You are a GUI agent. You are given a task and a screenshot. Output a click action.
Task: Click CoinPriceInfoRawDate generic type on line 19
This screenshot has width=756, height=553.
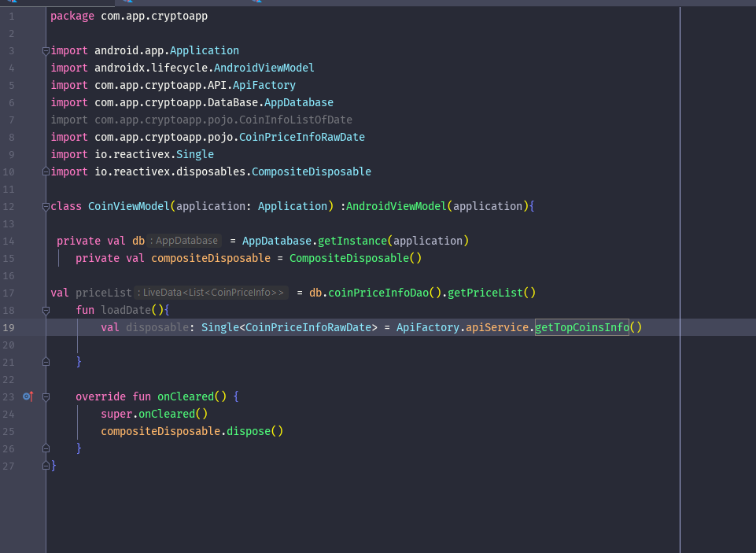pyautogui.click(x=308, y=327)
